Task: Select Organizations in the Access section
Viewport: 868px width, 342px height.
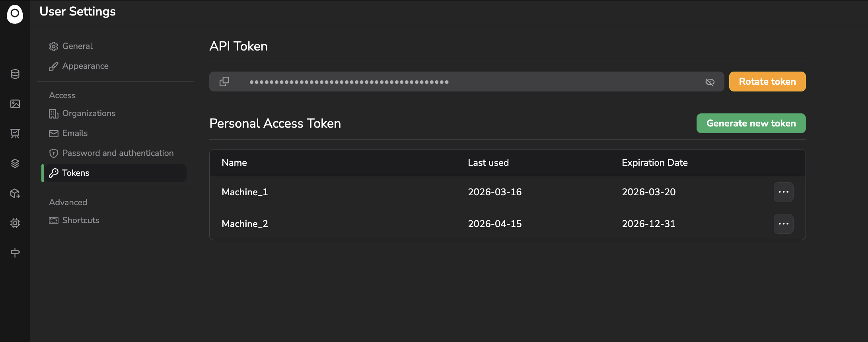Action: coord(82,113)
